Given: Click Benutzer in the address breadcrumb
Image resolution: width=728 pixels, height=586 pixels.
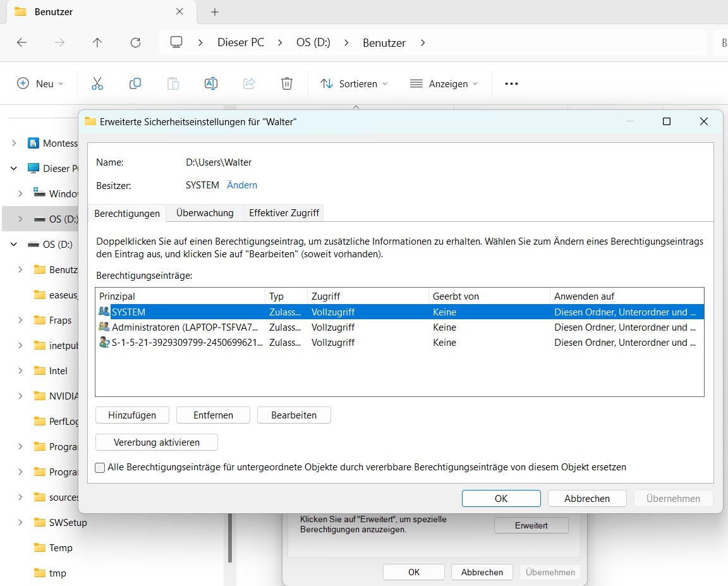Looking at the screenshot, I should click(384, 43).
